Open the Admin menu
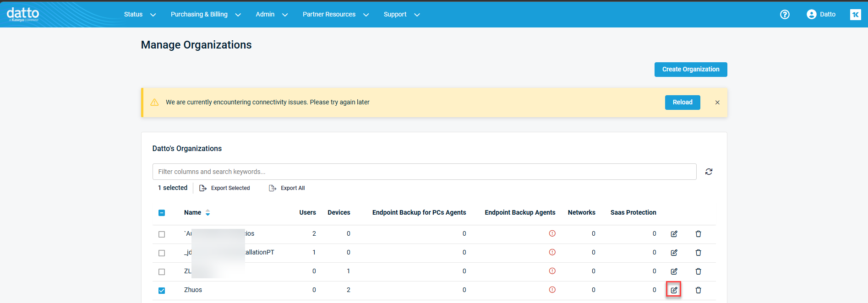Screen dimensions: 868x303 click(x=271, y=15)
